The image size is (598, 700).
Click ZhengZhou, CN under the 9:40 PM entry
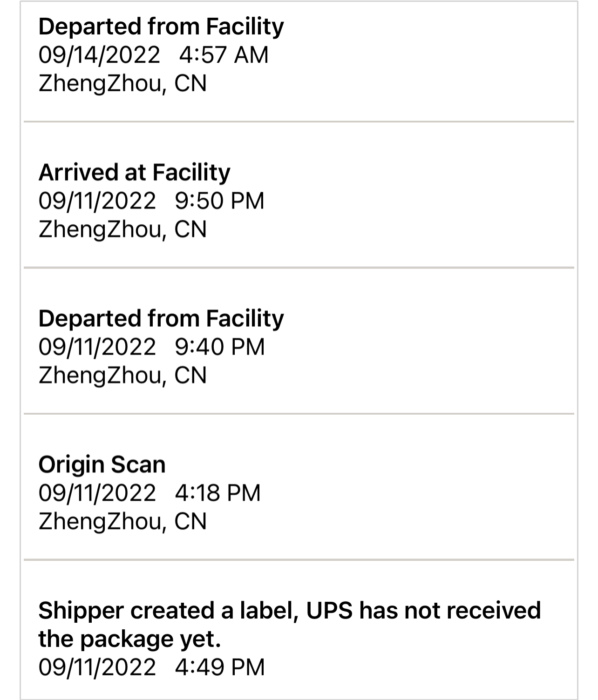coord(122,376)
